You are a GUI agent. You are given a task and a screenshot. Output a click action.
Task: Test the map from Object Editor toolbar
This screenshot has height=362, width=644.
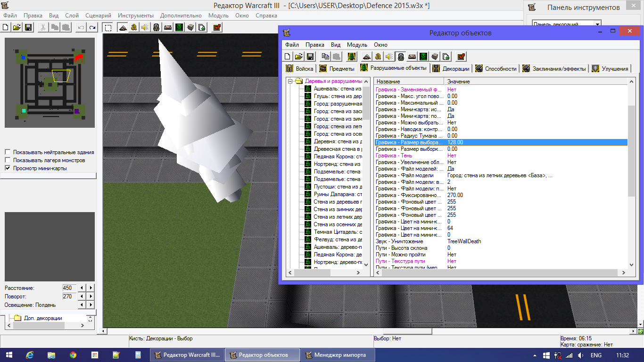[461, 57]
